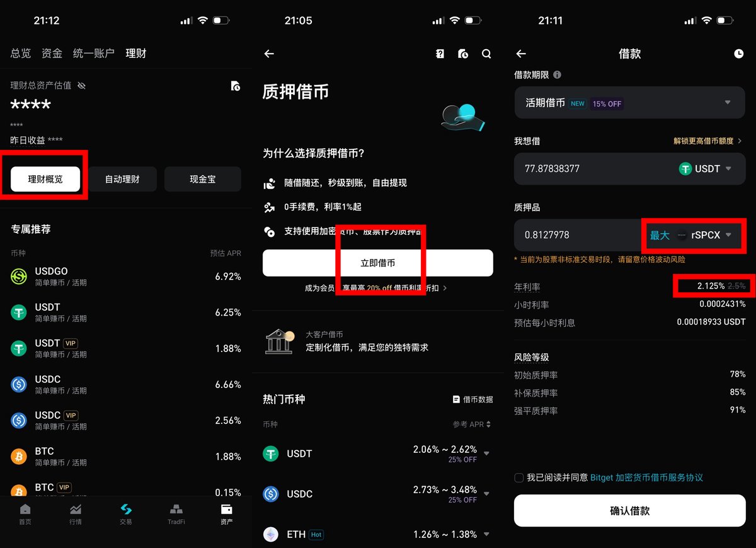
Task: Open earn history icon beside 理财总资产估值
Action: tap(236, 86)
